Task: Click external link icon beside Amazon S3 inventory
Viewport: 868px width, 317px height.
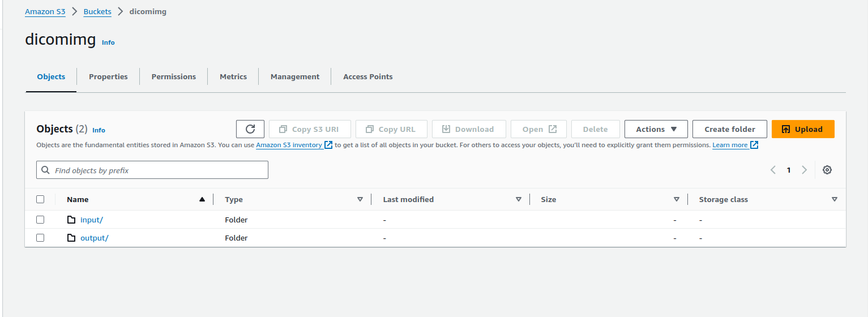Action: coord(328,145)
